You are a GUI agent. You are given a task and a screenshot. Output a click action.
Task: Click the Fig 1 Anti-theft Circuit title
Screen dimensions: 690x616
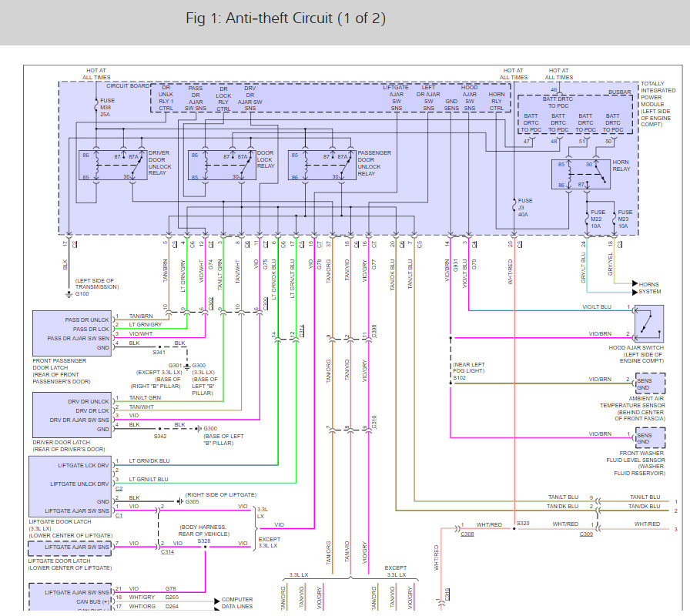286,18
